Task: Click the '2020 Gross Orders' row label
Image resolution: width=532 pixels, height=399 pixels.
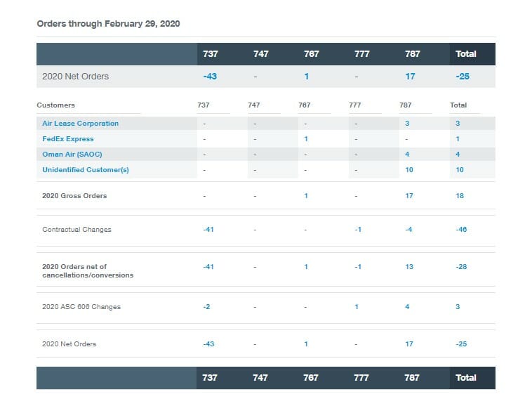Action: click(74, 195)
